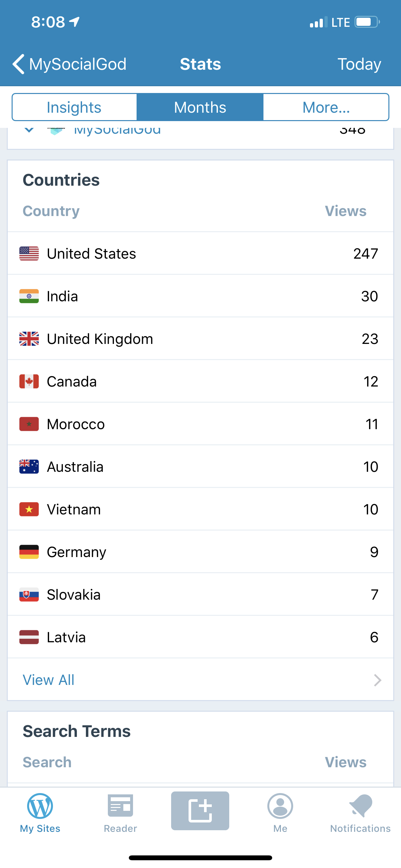Tap the Today button

[359, 64]
